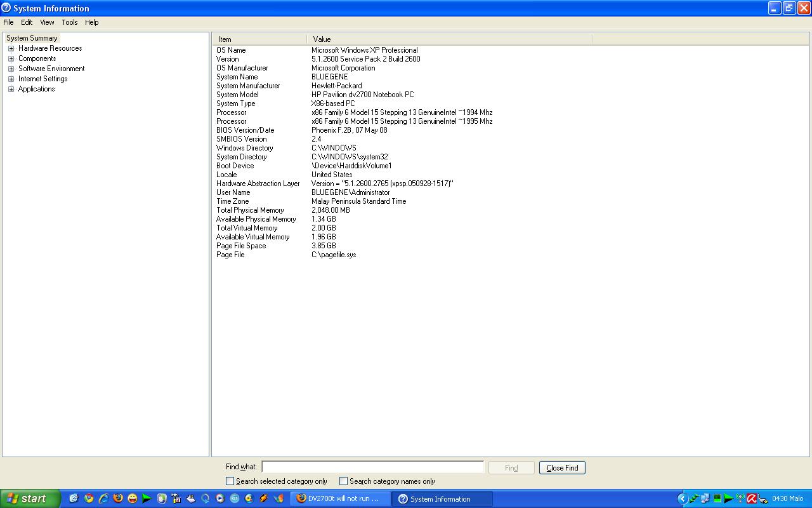Select System Summary in the tree
This screenshot has height=508, width=812.
[x=32, y=38]
